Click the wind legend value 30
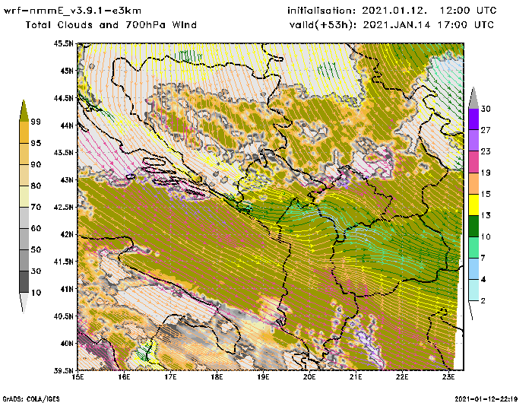The height and width of the screenshot is (403, 532). [x=486, y=109]
